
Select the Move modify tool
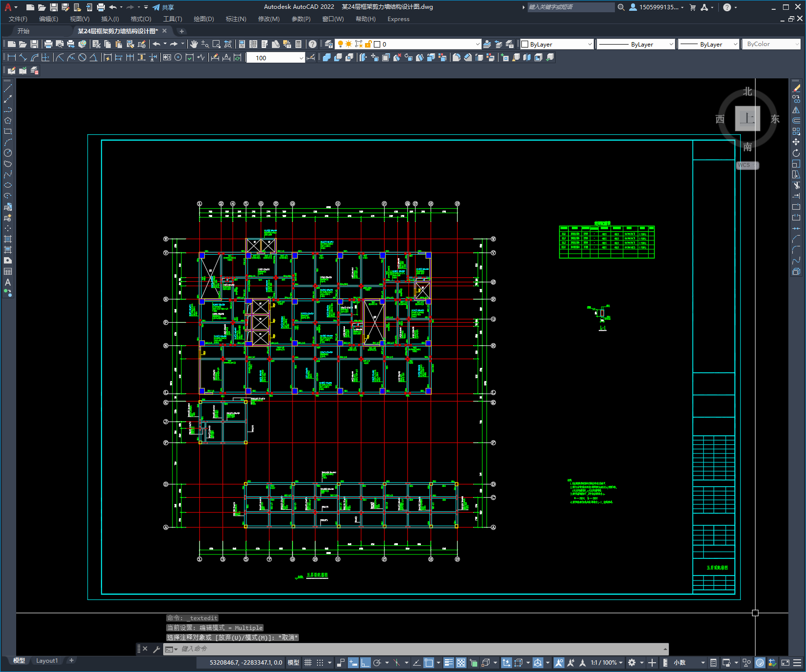pos(796,142)
